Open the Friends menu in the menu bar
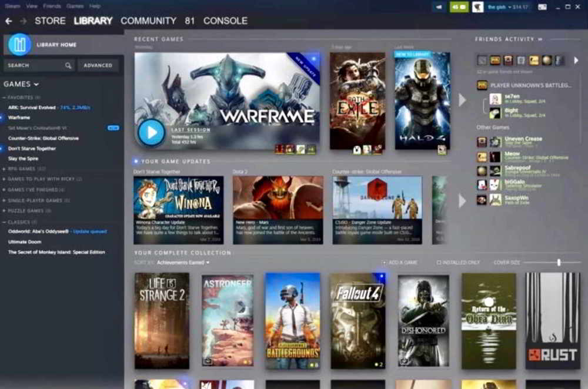Screen dimensions: 588x389 pos(52,5)
